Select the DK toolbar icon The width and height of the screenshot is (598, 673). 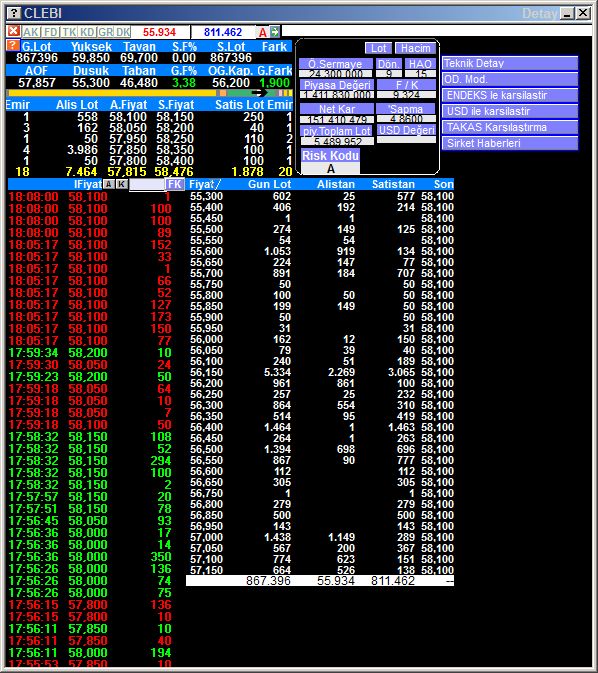tap(123, 32)
